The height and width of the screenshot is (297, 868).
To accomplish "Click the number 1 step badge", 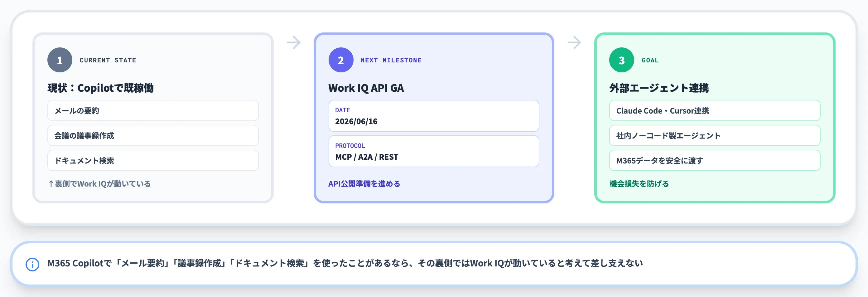I will (60, 60).
